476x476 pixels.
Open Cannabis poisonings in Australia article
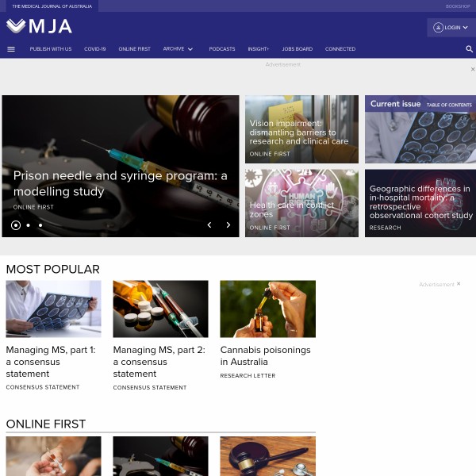[x=265, y=355]
